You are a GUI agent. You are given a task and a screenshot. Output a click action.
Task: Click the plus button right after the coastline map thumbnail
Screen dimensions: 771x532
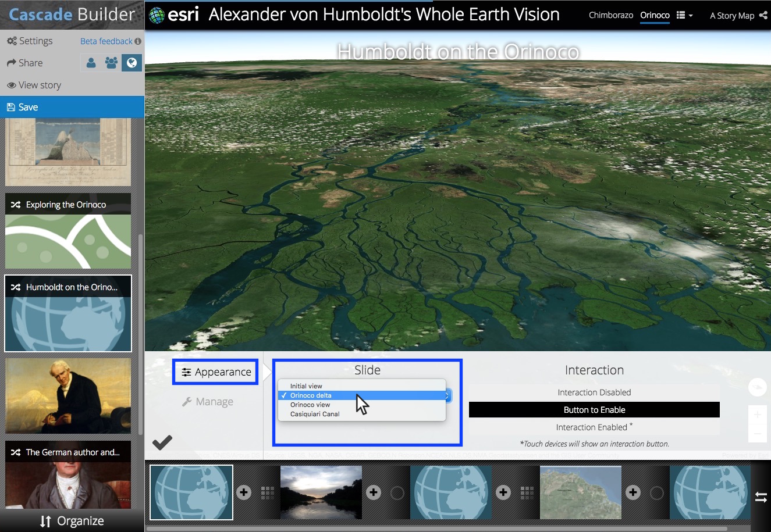pyautogui.click(x=633, y=492)
